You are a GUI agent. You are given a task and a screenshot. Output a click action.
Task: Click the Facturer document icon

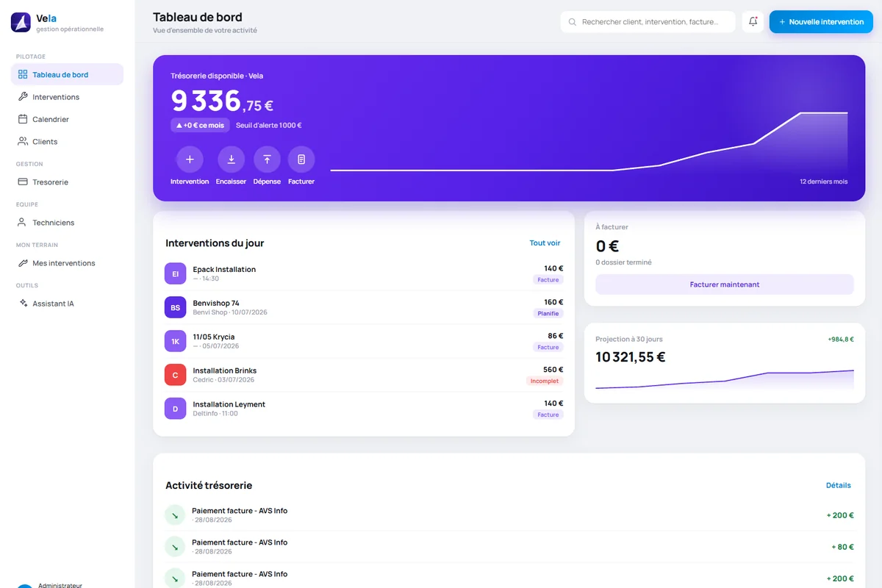[x=301, y=159]
